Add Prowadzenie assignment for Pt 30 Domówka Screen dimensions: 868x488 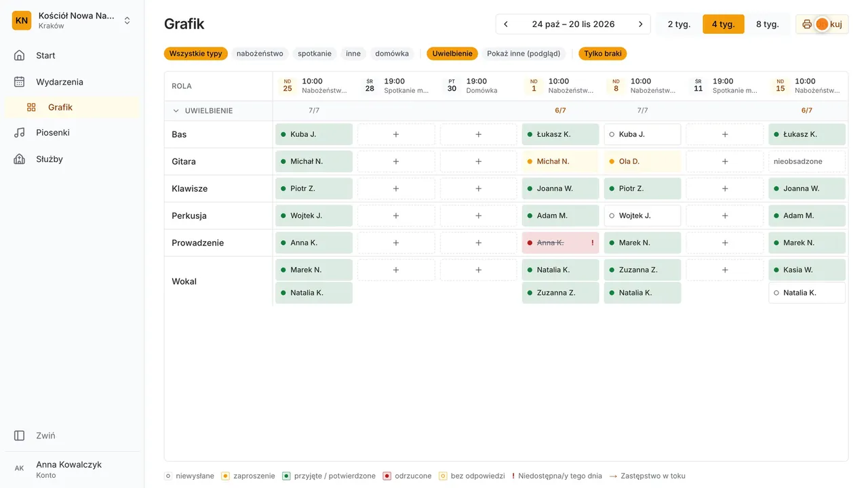pyautogui.click(x=478, y=243)
